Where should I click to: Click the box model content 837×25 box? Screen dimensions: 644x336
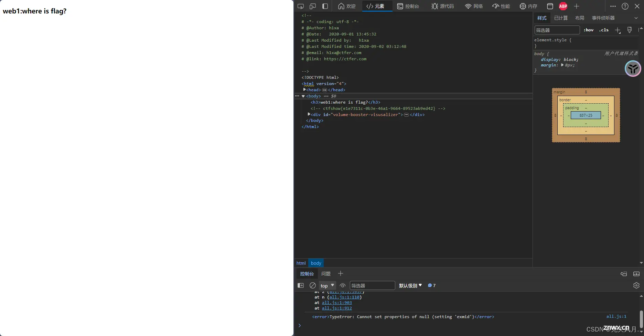click(x=586, y=115)
